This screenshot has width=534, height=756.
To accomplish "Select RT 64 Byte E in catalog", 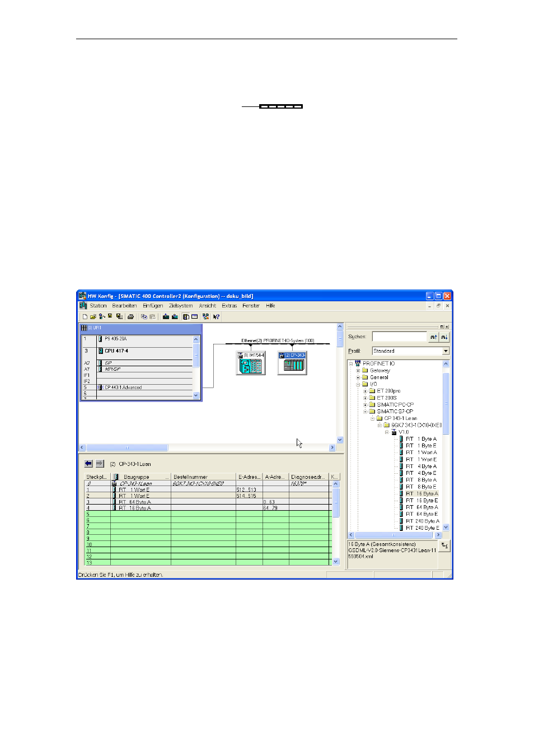I will click(x=422, y=514).
